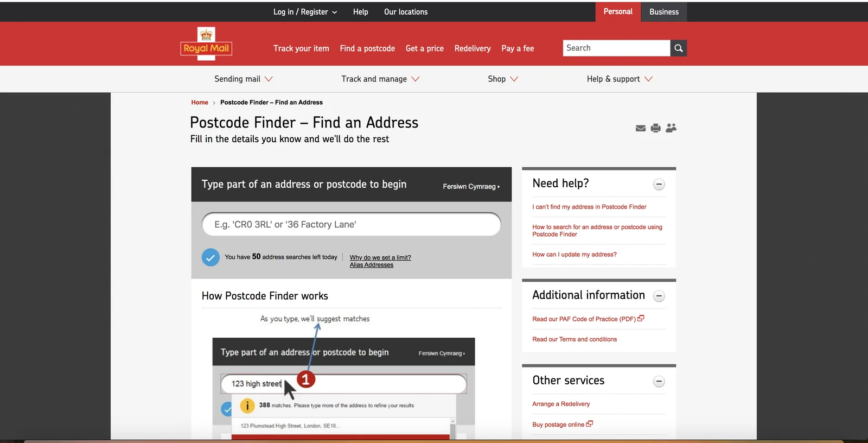Viewport: 868px width, 443px height.
Task: Open 'Why do we set a limit?' link
Action: tap(380, 257)
